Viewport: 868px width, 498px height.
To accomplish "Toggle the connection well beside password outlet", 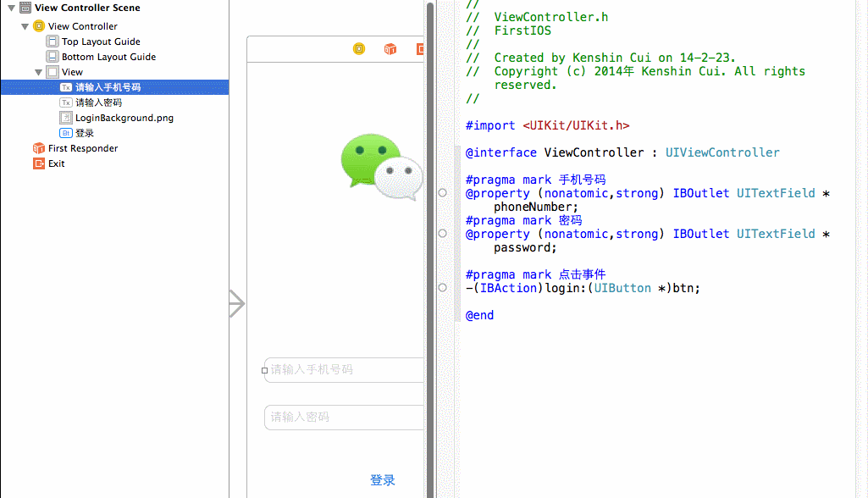I will (x=442, y=233).
